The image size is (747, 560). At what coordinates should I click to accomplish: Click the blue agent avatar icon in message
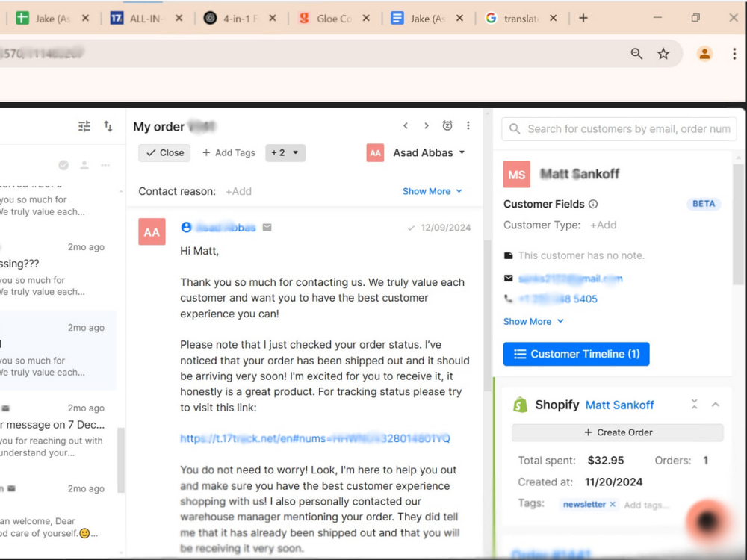186,227
